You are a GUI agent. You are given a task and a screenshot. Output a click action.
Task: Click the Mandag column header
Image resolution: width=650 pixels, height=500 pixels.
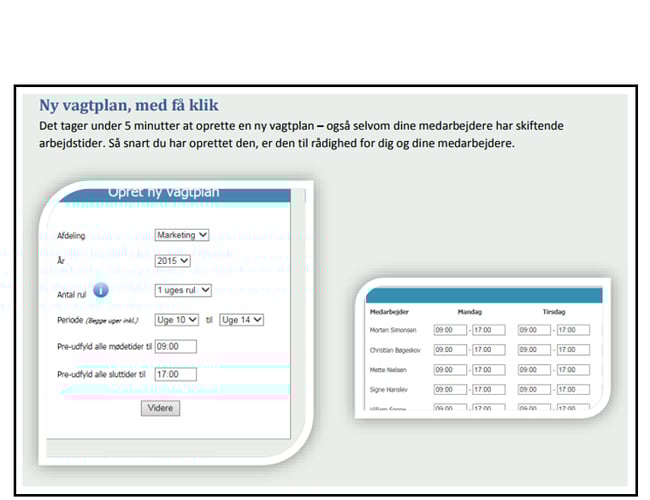click(470, 312)
